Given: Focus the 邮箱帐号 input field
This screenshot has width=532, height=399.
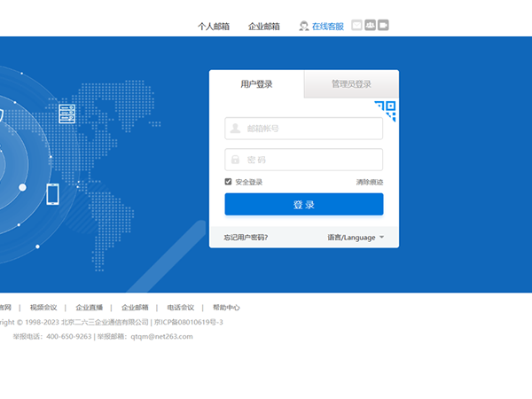Looking at the screenshot, I should point(304,129).
